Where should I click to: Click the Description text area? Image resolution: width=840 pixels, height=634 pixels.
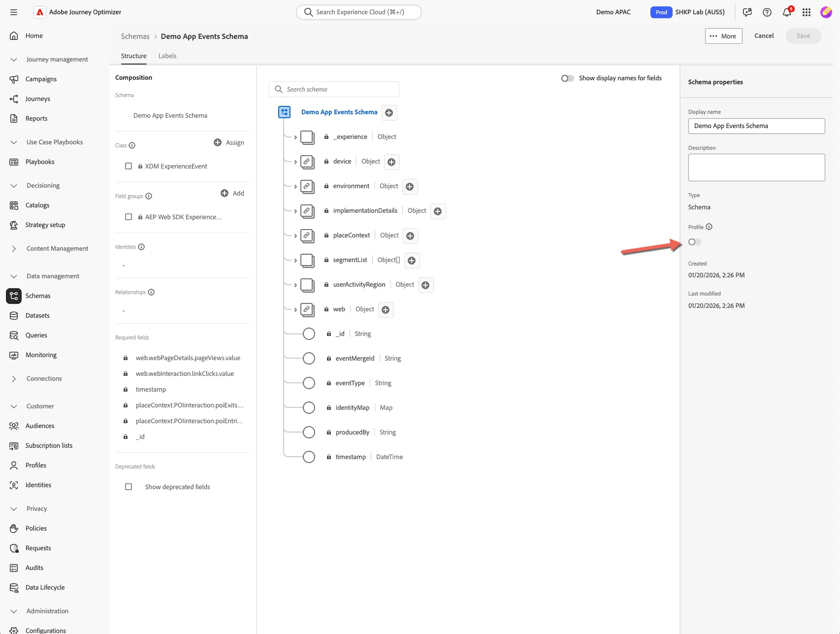[756, 167]
